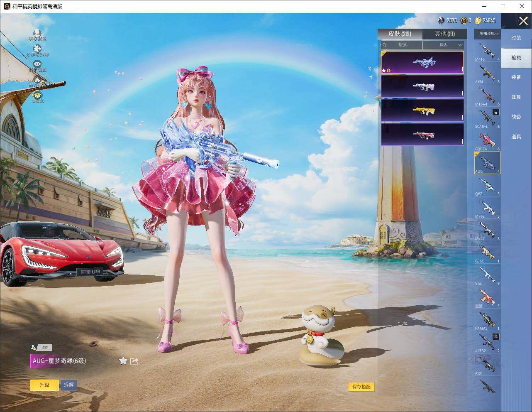The height and width of the screenshot is (412, 532).
Task: Select the AUG weapon entry
Action: (487, 163)
